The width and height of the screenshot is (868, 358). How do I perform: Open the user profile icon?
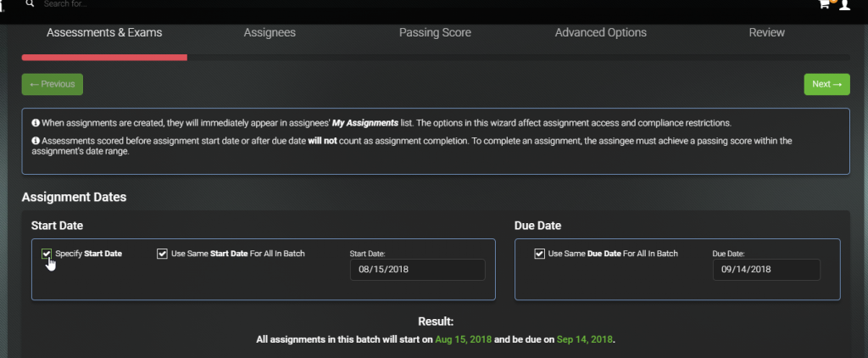coord(844,4)
